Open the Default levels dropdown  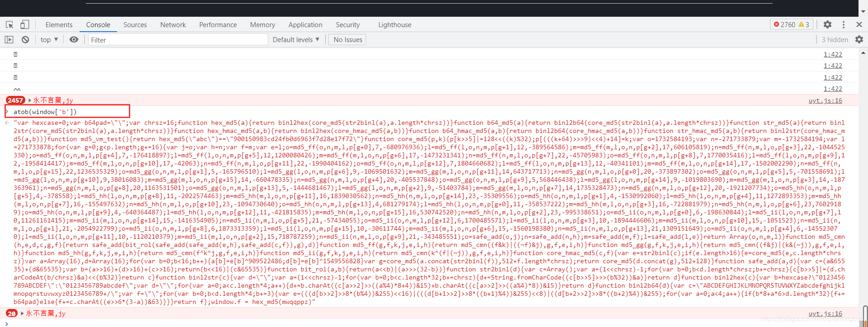pos(296,40)
